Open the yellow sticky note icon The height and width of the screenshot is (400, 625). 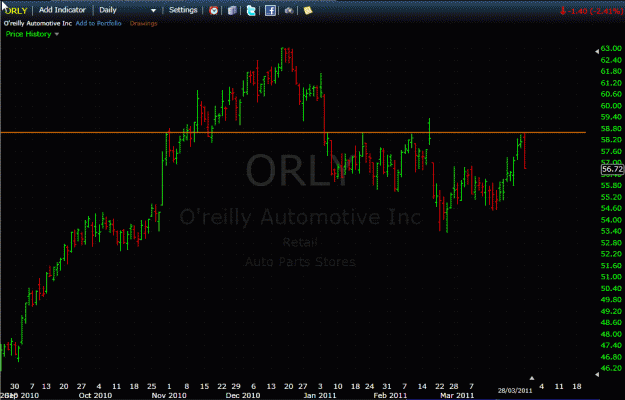tap(308, 11)
